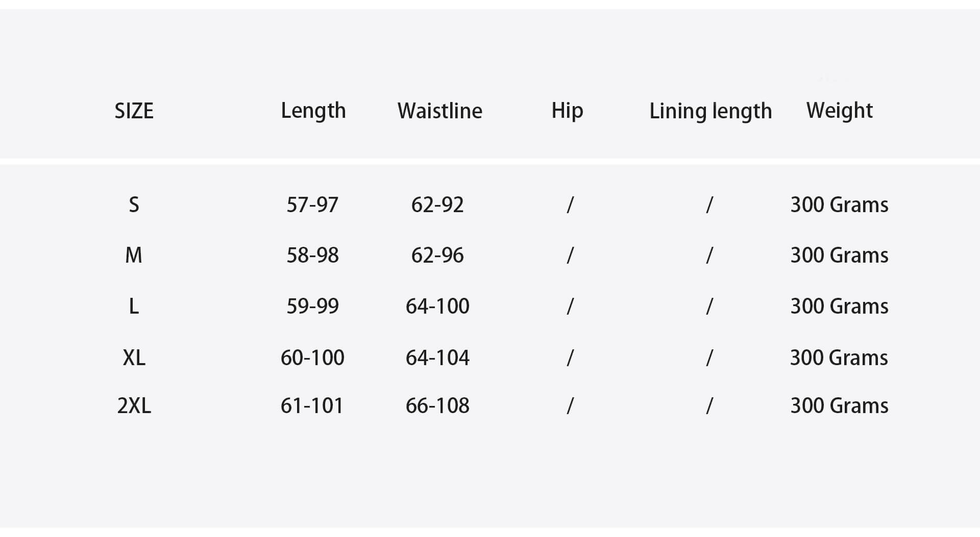This screenshot has height=537, width=980.
Task: Click the Length column header
Action: [313, 111]
